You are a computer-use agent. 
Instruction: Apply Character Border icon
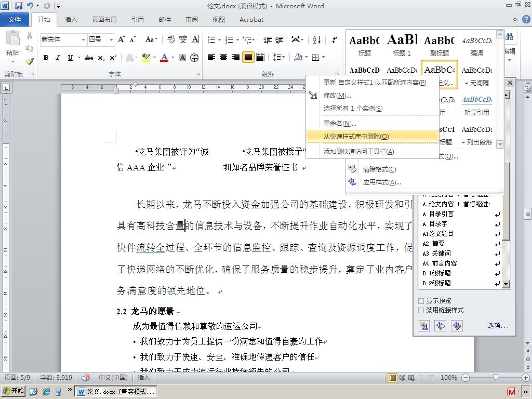195,39
